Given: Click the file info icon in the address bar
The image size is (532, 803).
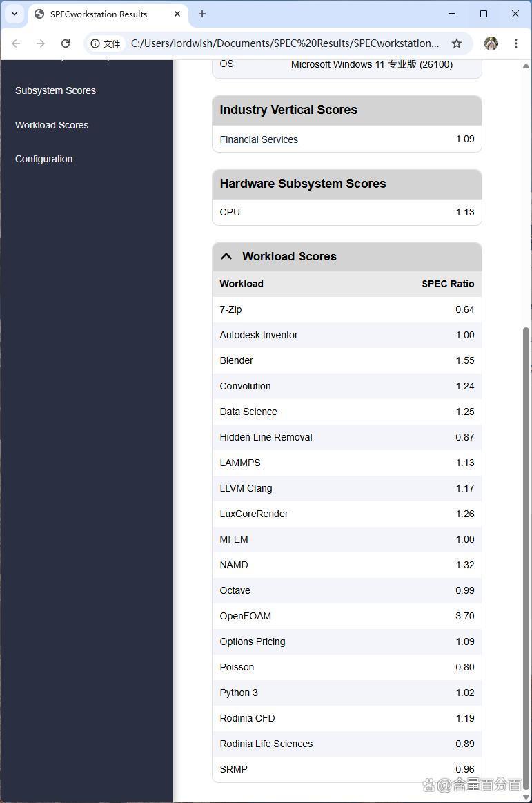Looking at the screenshot, I should 96,43.
